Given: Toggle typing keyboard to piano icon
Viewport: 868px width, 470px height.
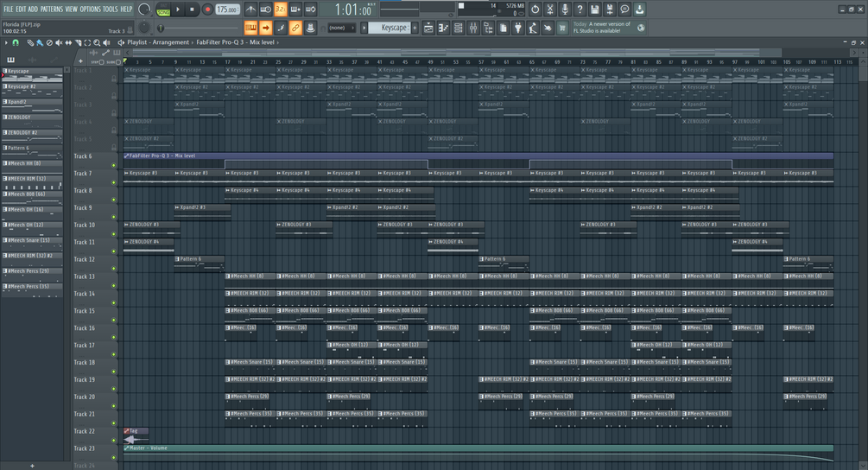Looking at the screenshot, I should pyautogui.click(x=250, y=28).
